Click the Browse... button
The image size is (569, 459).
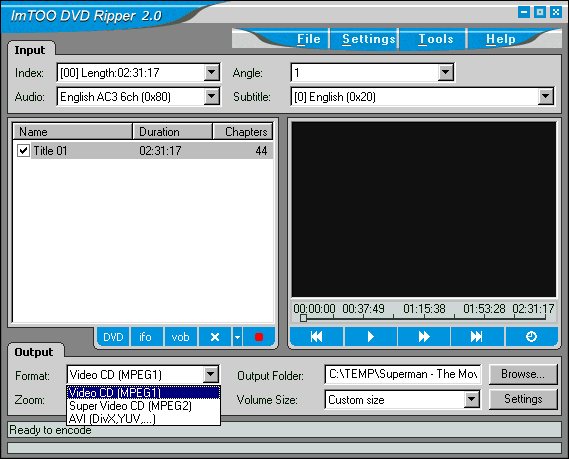pyautogui.click(x=523, y=374)
